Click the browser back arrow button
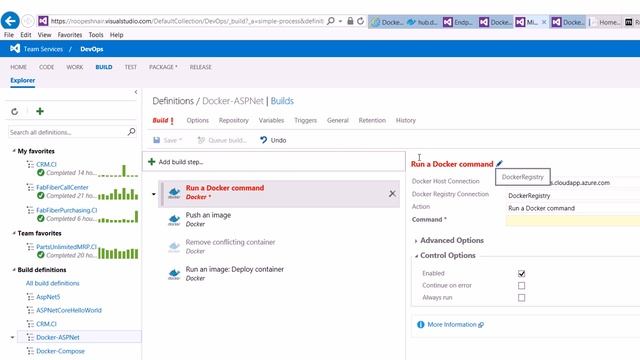Screen dimensions: 640x360 point(10,21)
